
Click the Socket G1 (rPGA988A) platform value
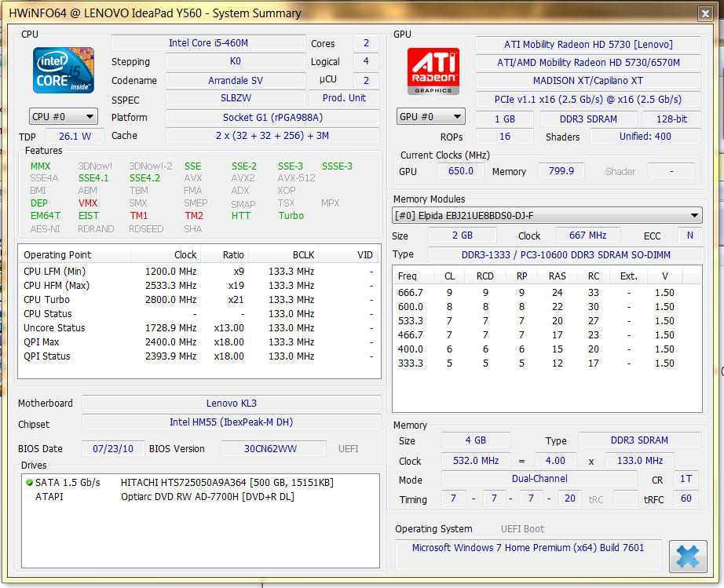click(272, 117)
